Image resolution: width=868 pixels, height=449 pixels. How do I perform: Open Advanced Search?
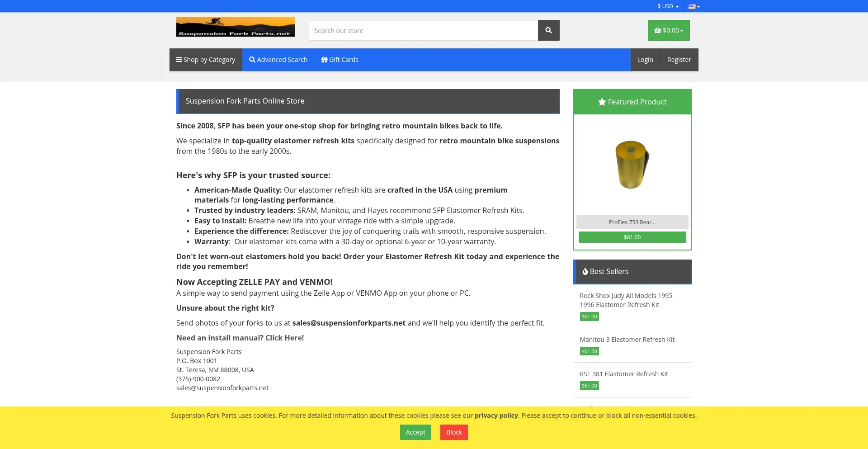(278, 60)
